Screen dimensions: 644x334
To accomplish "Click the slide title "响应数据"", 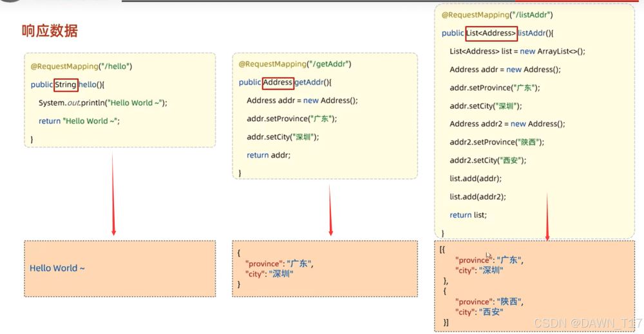I will tap(50, 31).
